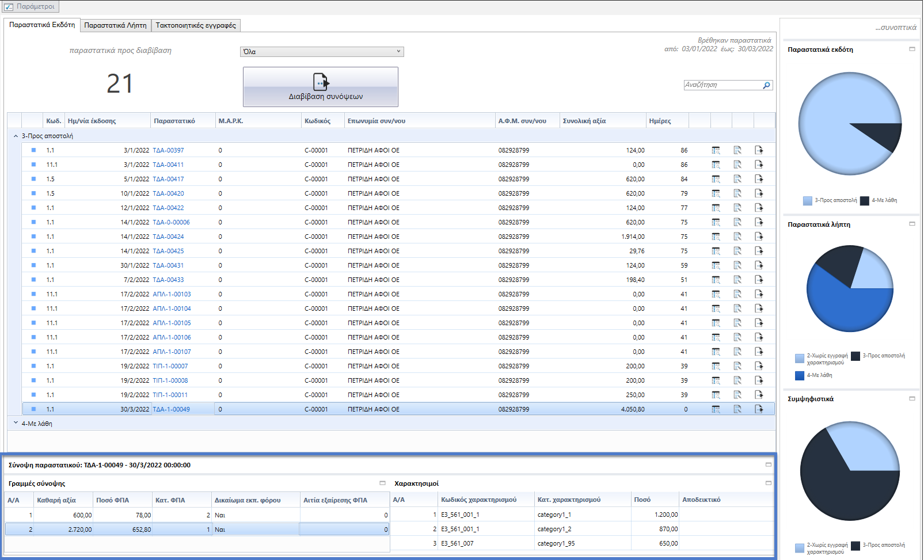Viewport: 924px width, 560px height.
Task: Click the table preview icon for ΤΔΑ-00397
Action: coord(716,150)
